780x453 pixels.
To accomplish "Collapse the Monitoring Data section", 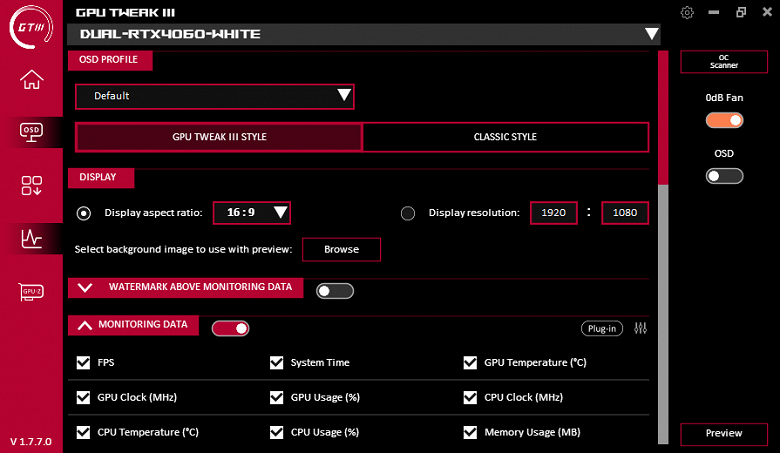I will click(85, 325).
